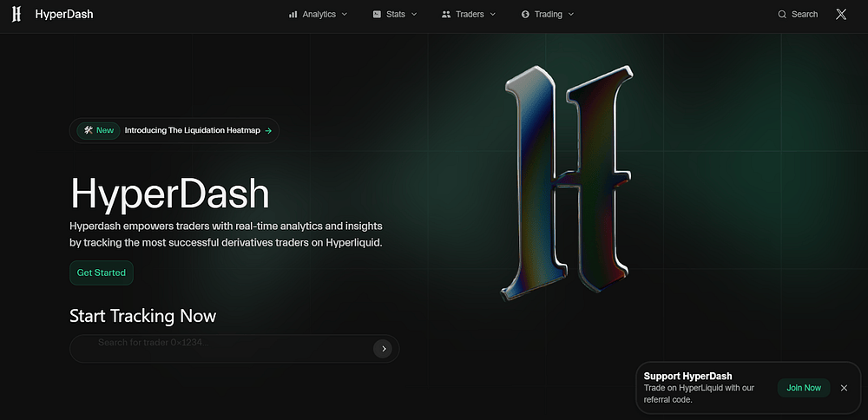868x420 pixels.
Task: Expand the Trading dropdown chevron
Action: pos(570,15)
